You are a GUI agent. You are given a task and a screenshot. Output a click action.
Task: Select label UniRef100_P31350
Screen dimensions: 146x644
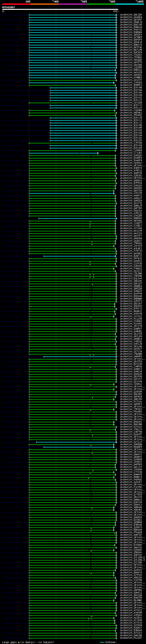click(131, 487)
